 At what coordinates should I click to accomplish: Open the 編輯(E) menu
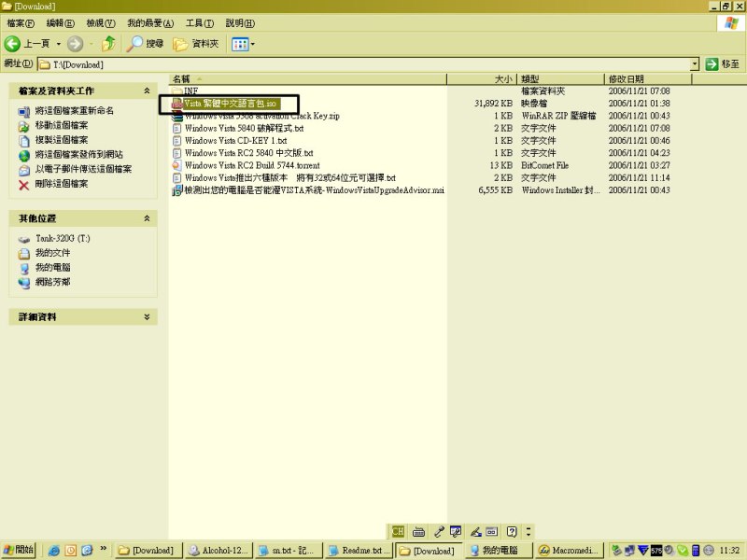tap(60, 22)
